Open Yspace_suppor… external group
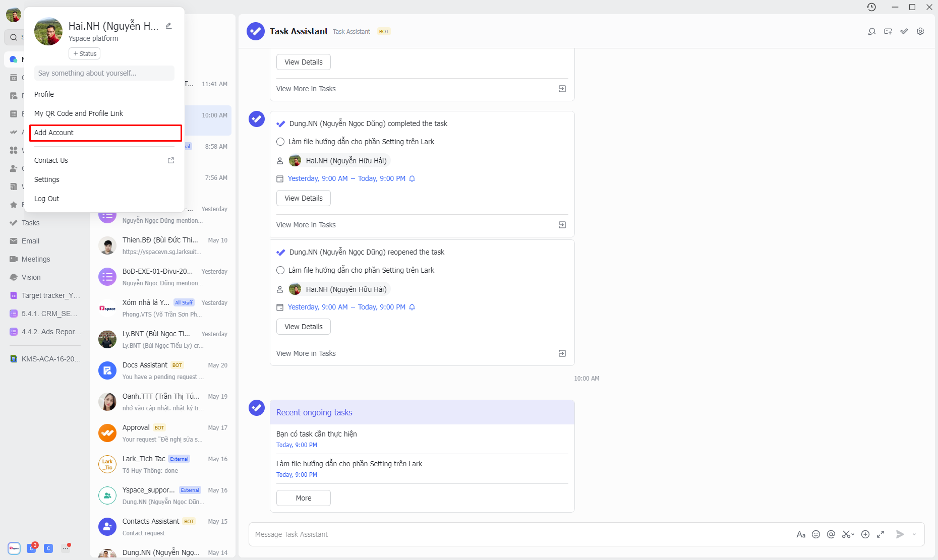Image resolution: width=938 pixels, height=560 pixels. (x=162, y=495)
